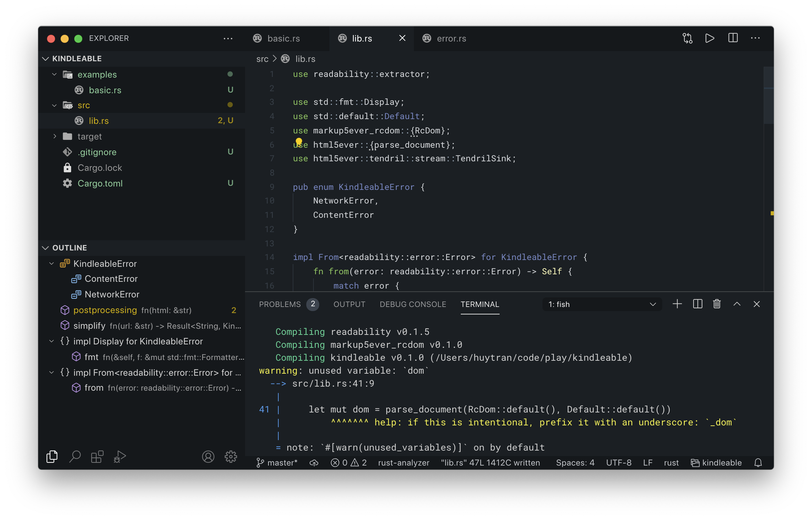Viewport: 812px width, 520px height.
Task: Open the Run and Debug icon
Action: (120, 456)
